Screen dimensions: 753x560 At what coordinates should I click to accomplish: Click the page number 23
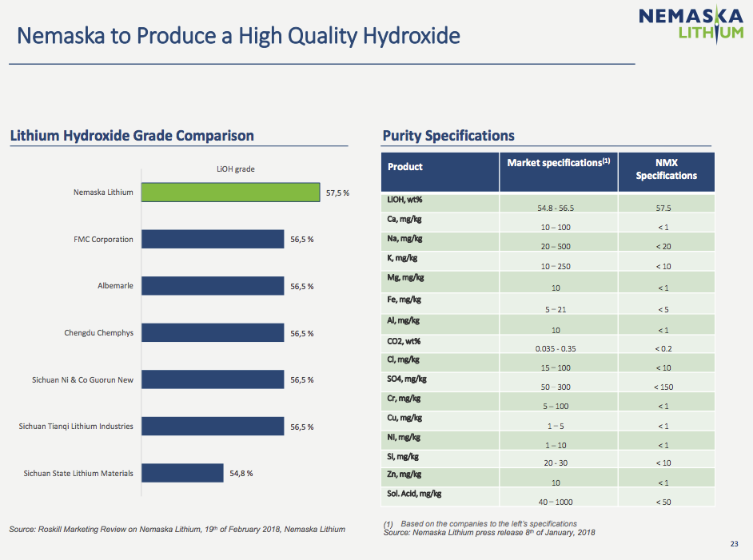tap(735, 545)
